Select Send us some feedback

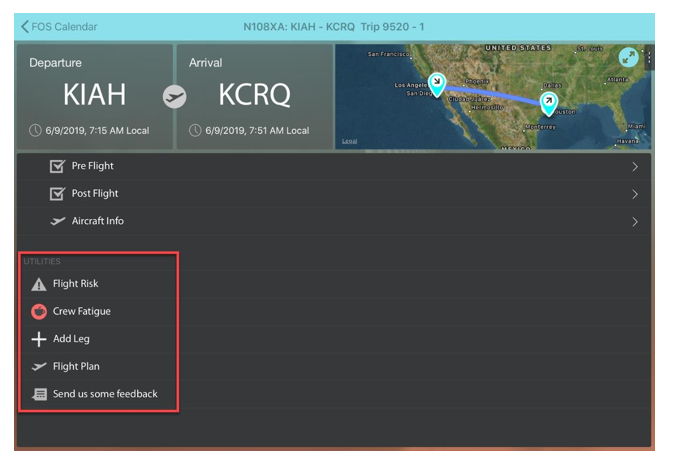[105, 394]
